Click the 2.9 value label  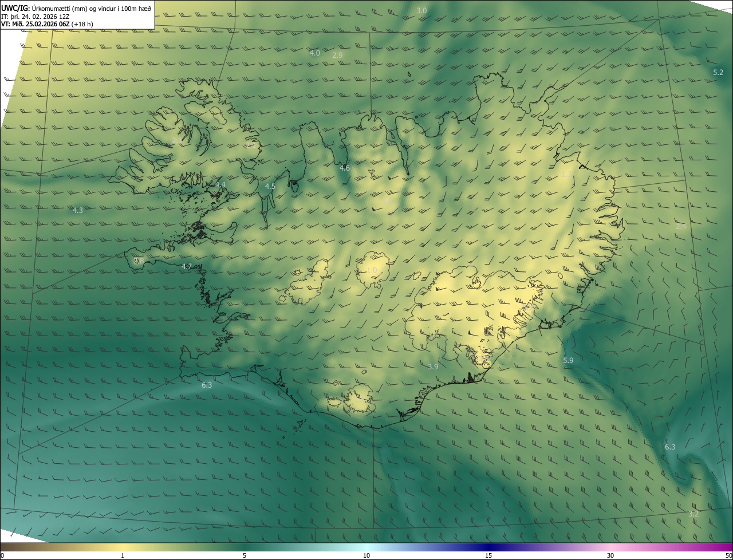point(337,55)
